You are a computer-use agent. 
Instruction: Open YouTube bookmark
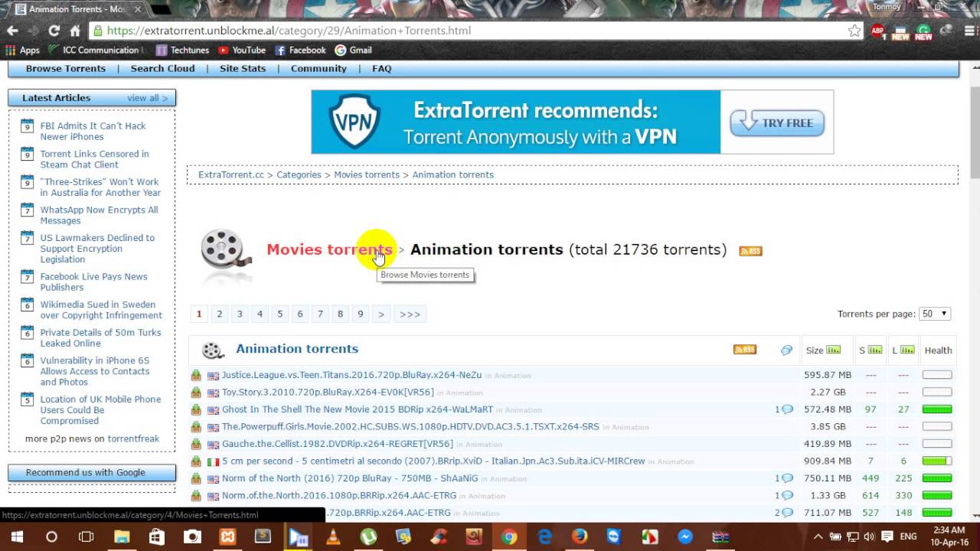tap(242, 50)
